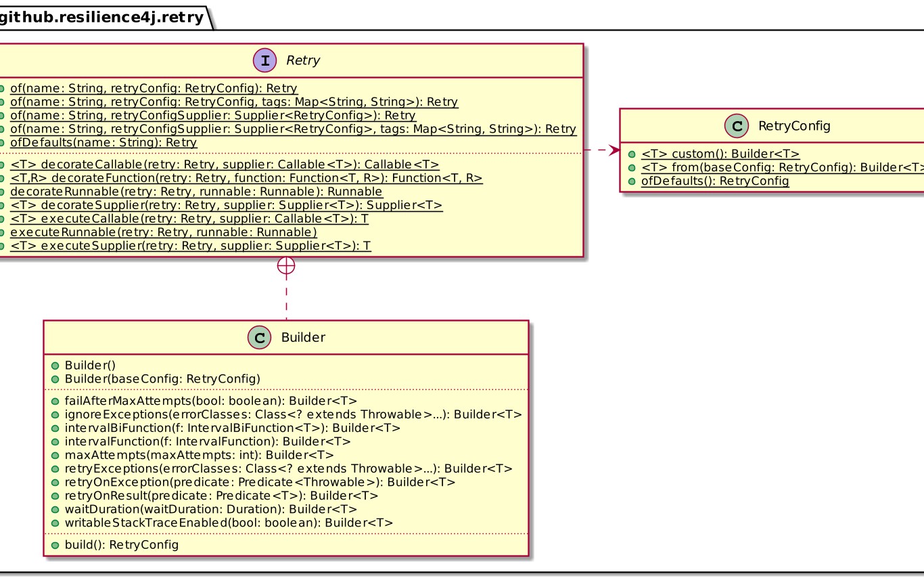Click the public marker beside maxAttempts method
Screen dimensions: 924x578
pyautogui.click(x=55, y=455)
